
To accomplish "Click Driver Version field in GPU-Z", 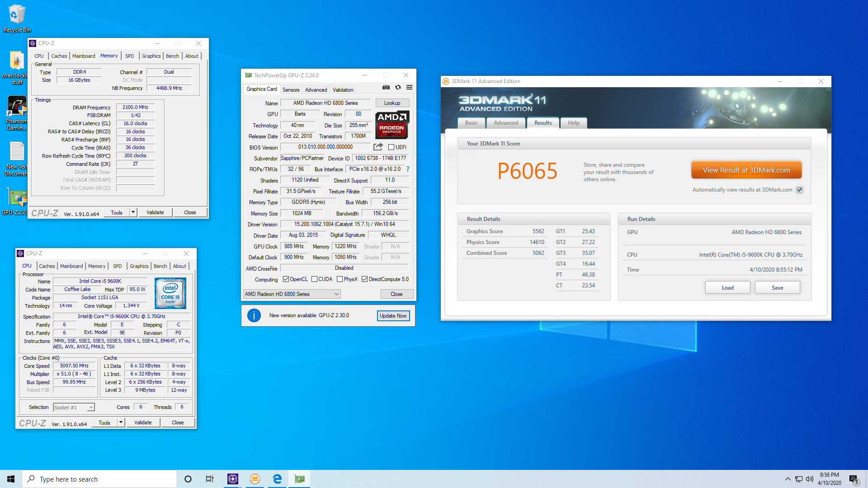I will coord(344,224).
